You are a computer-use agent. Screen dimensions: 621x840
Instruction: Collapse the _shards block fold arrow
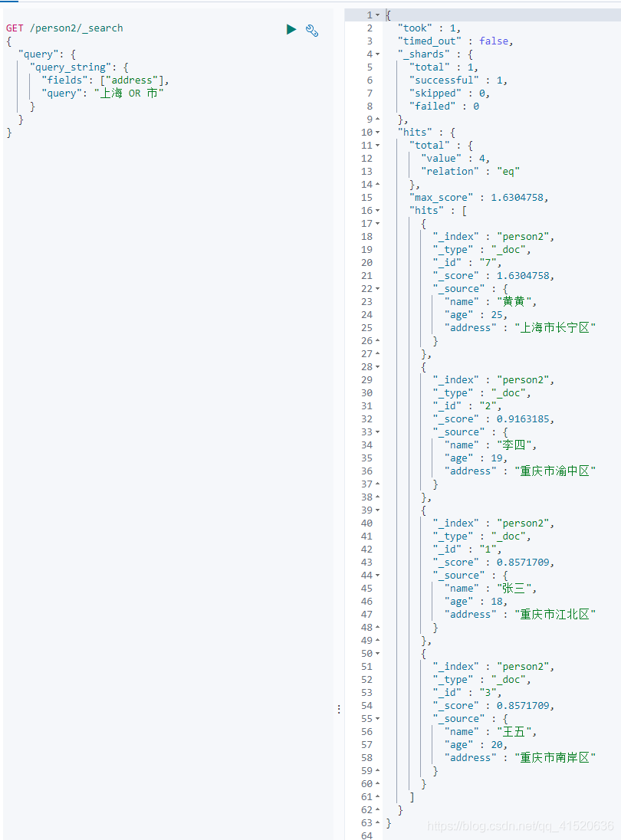click(378, 54)
